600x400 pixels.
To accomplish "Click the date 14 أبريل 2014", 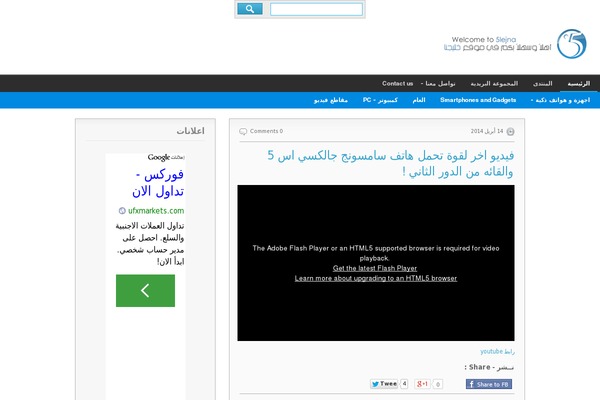I will click(487, 131).
